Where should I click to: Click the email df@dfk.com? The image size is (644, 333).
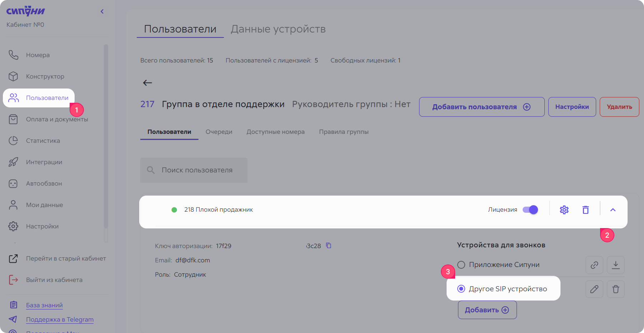pos(193,260)
